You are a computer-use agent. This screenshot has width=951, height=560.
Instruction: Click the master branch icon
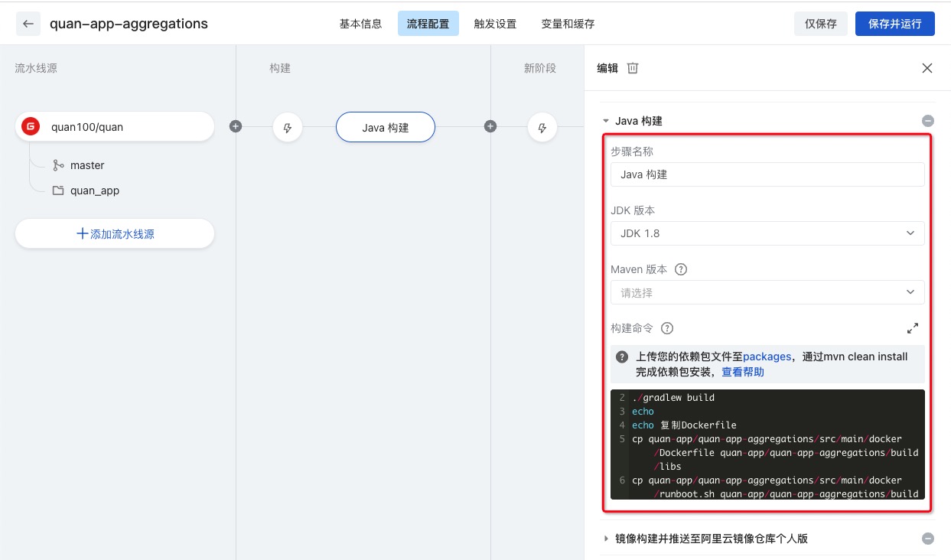tap(58, 165)
